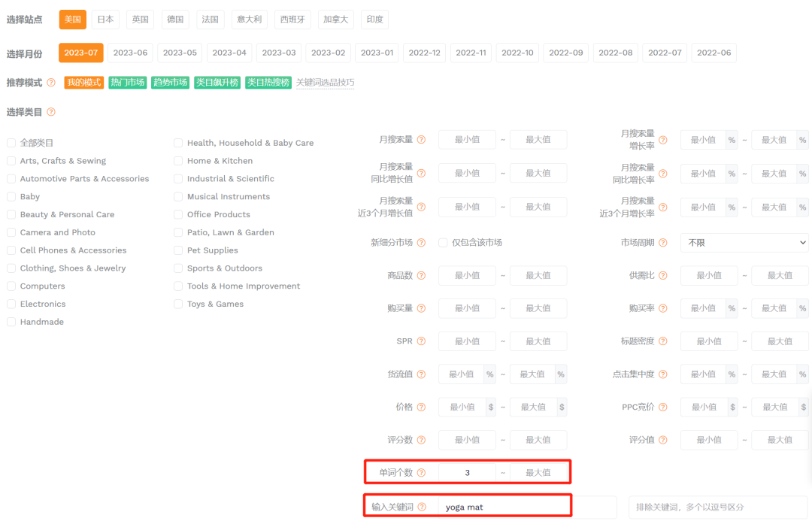Click help icon beside 标题密度

[663, 341]
